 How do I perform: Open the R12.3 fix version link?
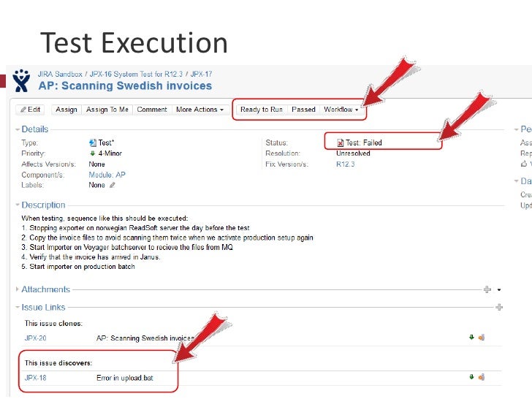(346, 164)
